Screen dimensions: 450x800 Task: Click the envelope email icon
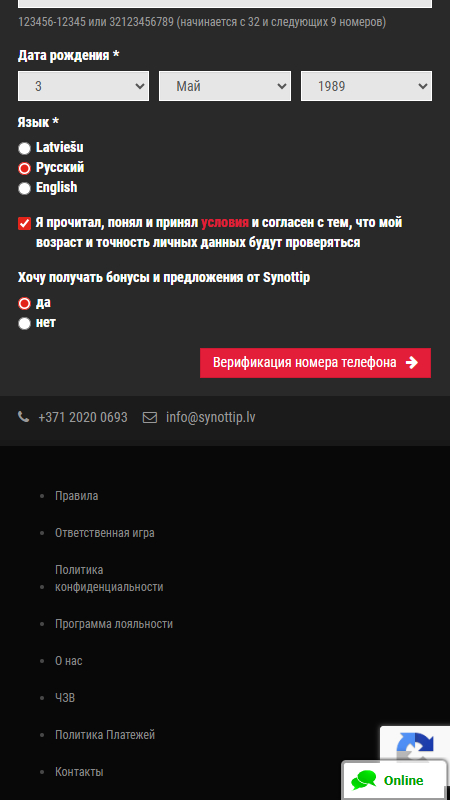(x=149, y=418)
